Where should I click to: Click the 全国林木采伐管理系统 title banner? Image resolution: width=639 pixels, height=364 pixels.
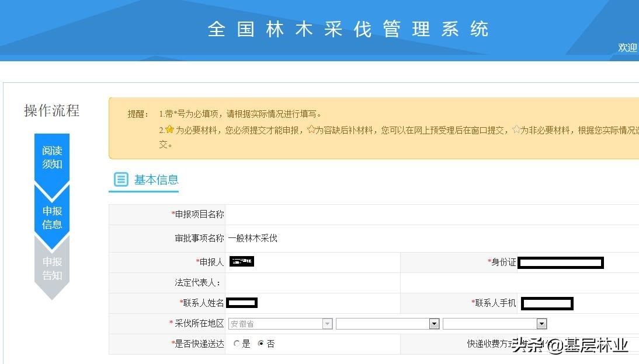(349, 29)
